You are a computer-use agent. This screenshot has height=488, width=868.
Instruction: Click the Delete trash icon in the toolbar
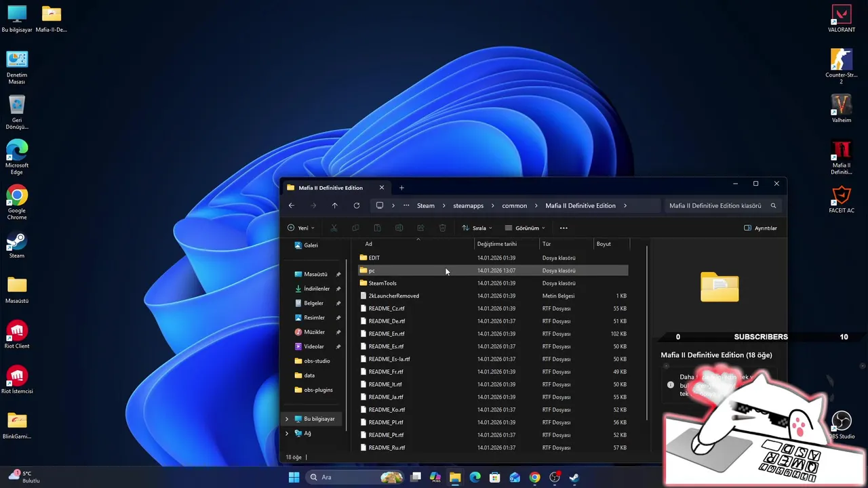pos(442,228)
